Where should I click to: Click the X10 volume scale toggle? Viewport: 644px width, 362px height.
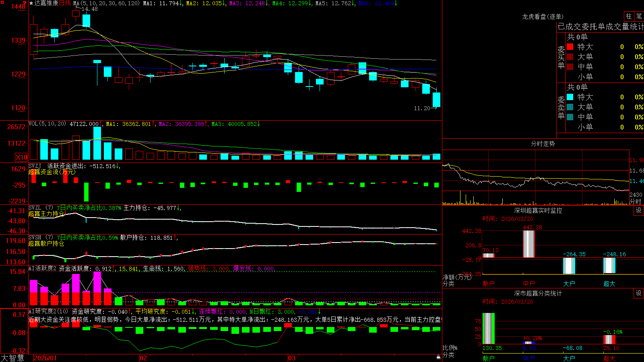point(21,157)
